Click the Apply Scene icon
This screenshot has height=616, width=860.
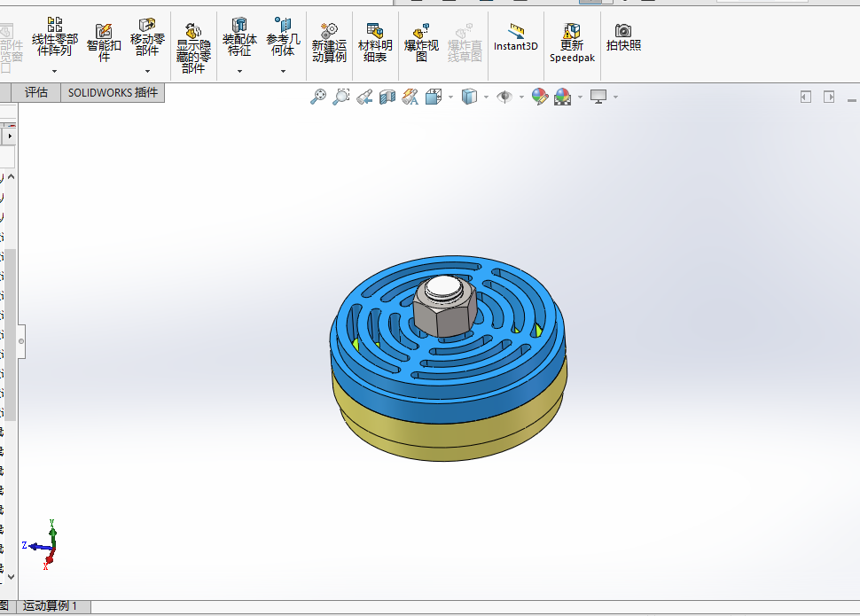tap(563, 97)
